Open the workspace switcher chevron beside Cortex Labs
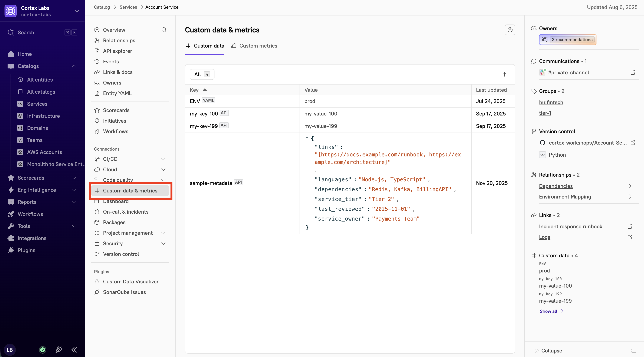 (x=77, y=11)
